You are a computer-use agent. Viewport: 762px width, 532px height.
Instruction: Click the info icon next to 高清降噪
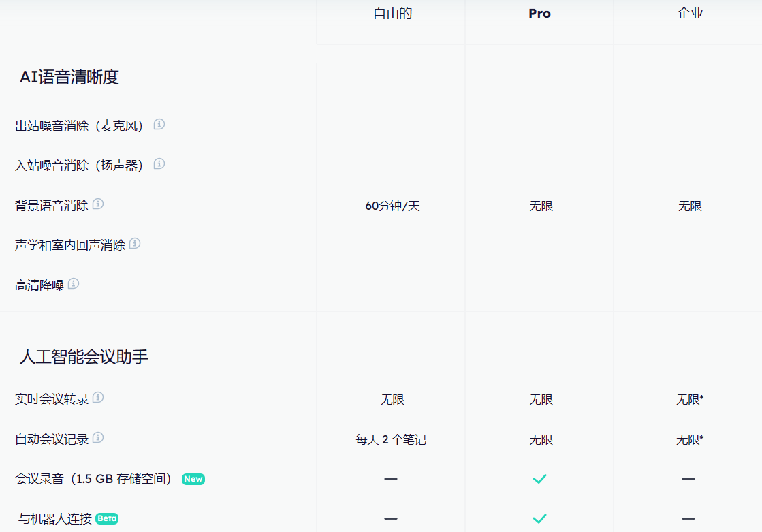coord(74,284)
